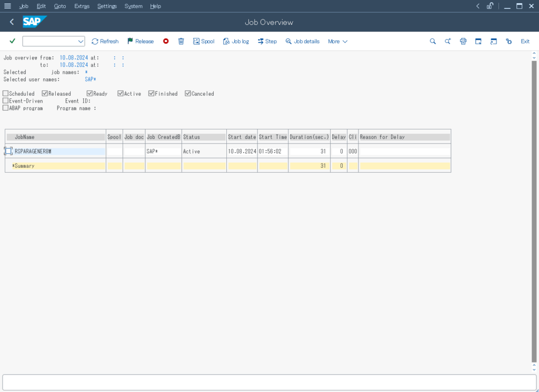Delete the selected job via trash icon
Screen dimensions: 539x392
(181, 41)
